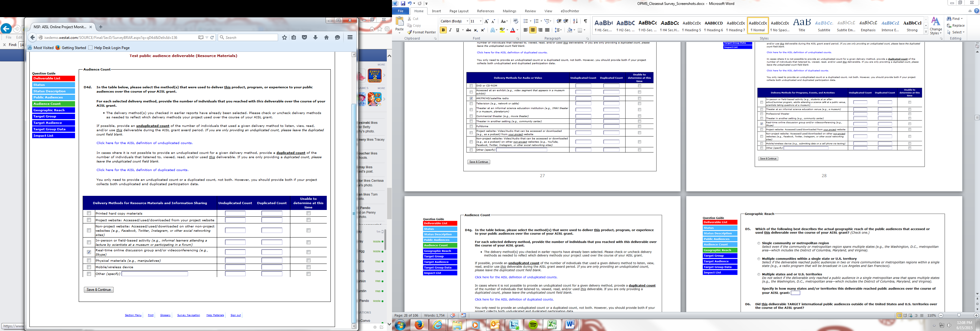Click the Save & Continue button
The height and width of the screenshot is (331, 980).
click(x=99, y=290)
